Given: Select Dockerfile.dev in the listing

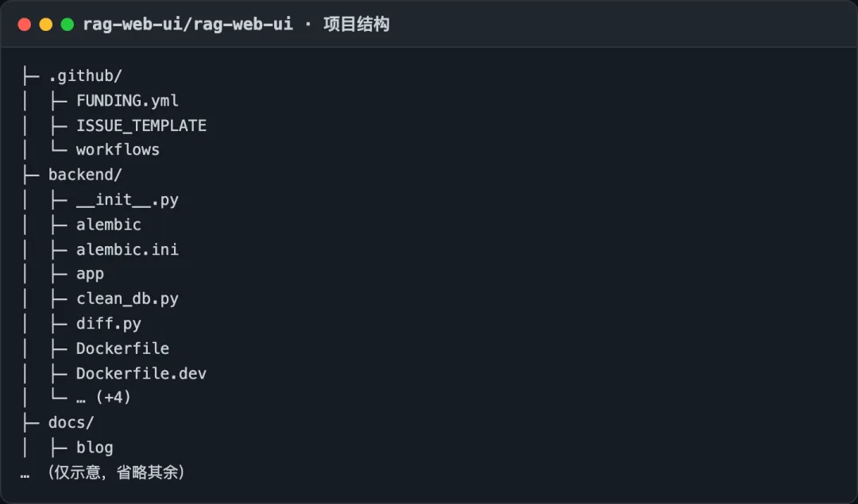Looking at the screenshot, I should tap(141, 373).
